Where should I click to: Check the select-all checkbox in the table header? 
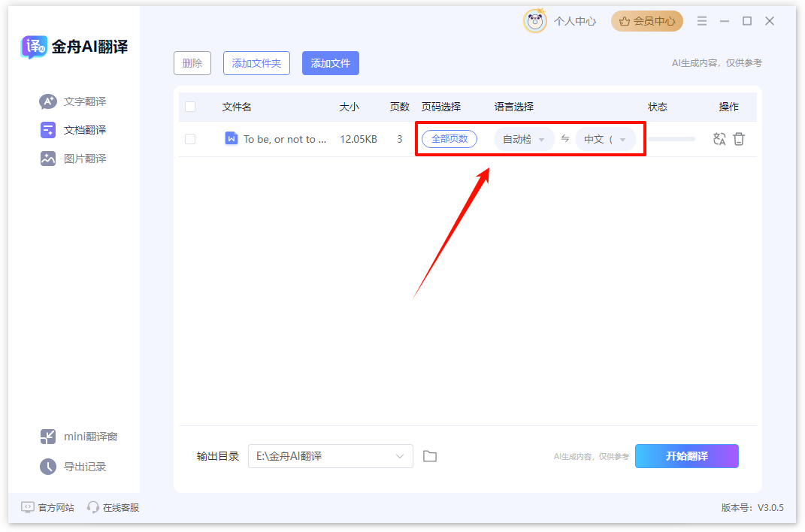[x=190, y=107]
